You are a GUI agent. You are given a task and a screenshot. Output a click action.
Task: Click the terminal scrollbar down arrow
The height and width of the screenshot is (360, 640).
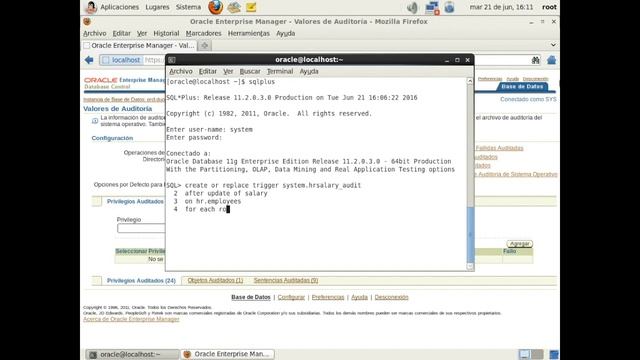coord(470,266)
